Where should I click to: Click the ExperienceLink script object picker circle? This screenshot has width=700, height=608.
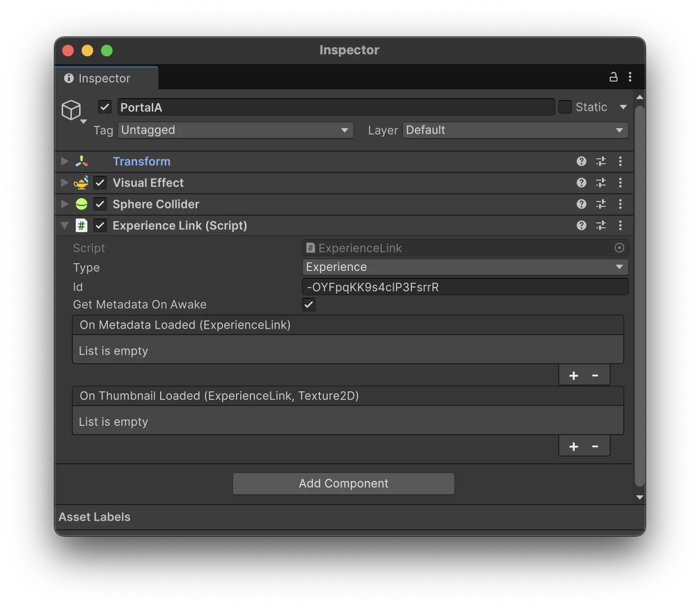coord(619,248)
